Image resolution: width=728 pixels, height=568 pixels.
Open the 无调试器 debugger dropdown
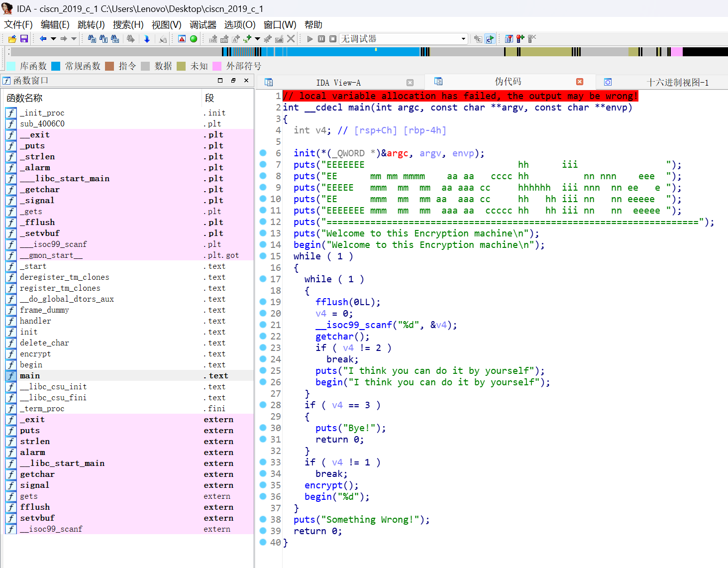pyautogui.click(x=463, y=39)
